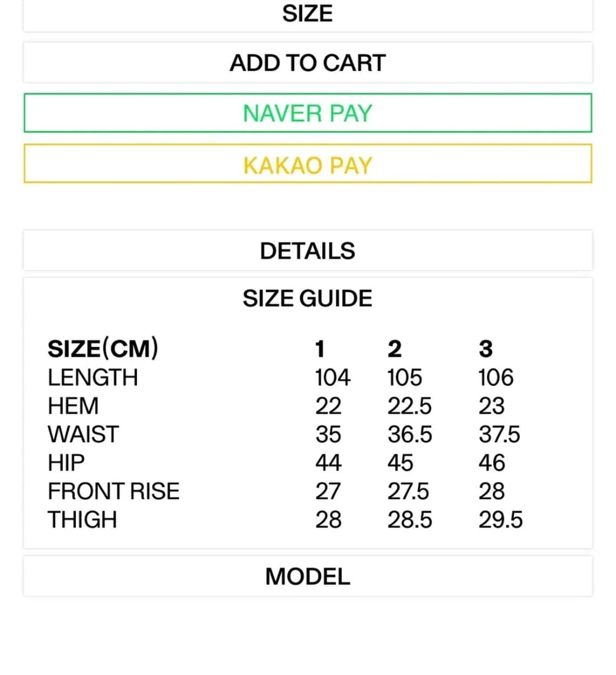This screenshot has width=616, height=675.
Task: Click the 104 length value
Action: coord(332,377)
